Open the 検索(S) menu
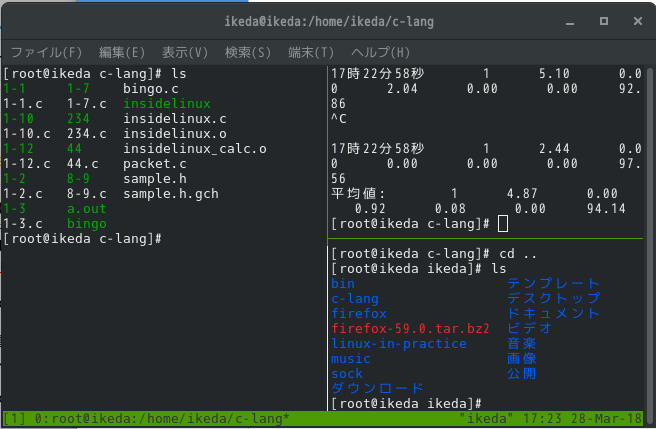The width and height of the screenshot is (656, 429). [248, 52]
